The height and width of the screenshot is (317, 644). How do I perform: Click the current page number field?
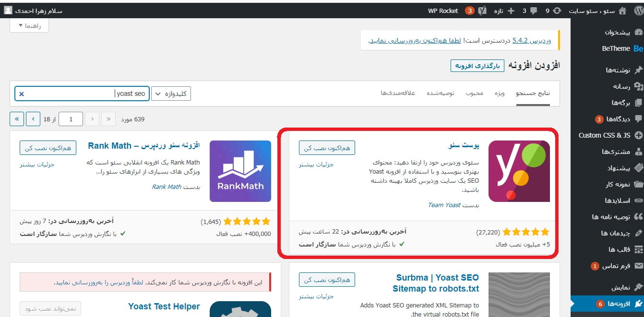point(71,119)
